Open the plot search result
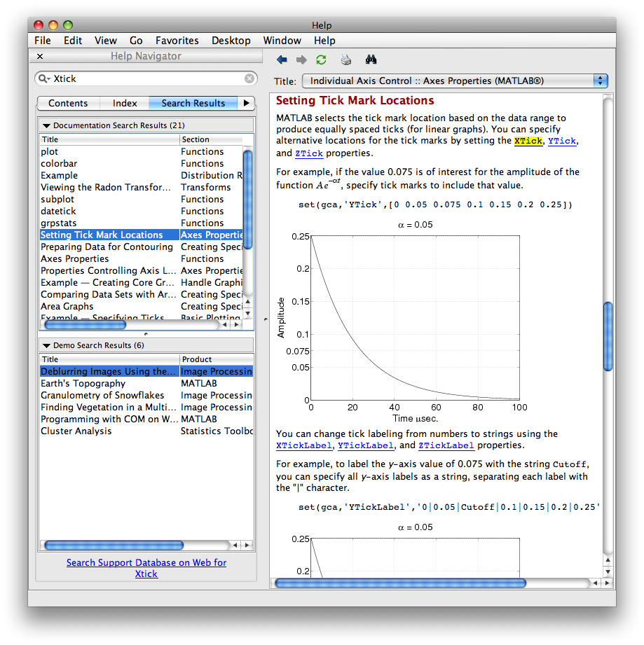 pyautogui.click(x=141, y=152)
